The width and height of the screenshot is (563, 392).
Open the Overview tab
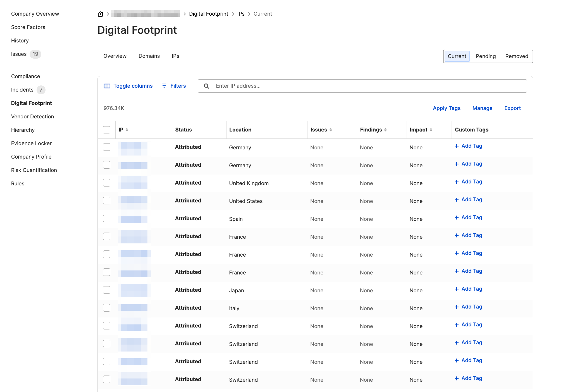click(x=114, y=56)
